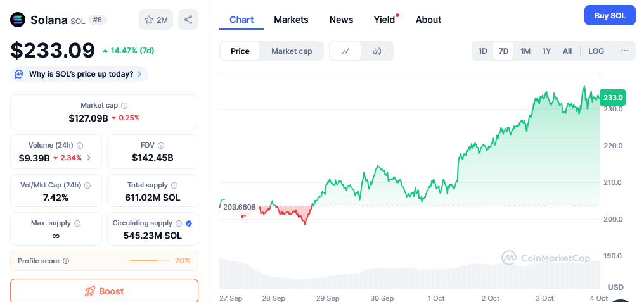The width and height of the screenshot is (644, 302).
Task: Click the Market cap info icon
Action: click(124, 106)
